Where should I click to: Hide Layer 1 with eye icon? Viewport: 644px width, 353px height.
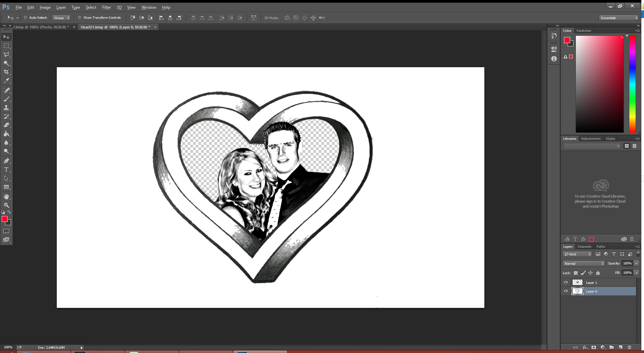click(x=566, y=282)
